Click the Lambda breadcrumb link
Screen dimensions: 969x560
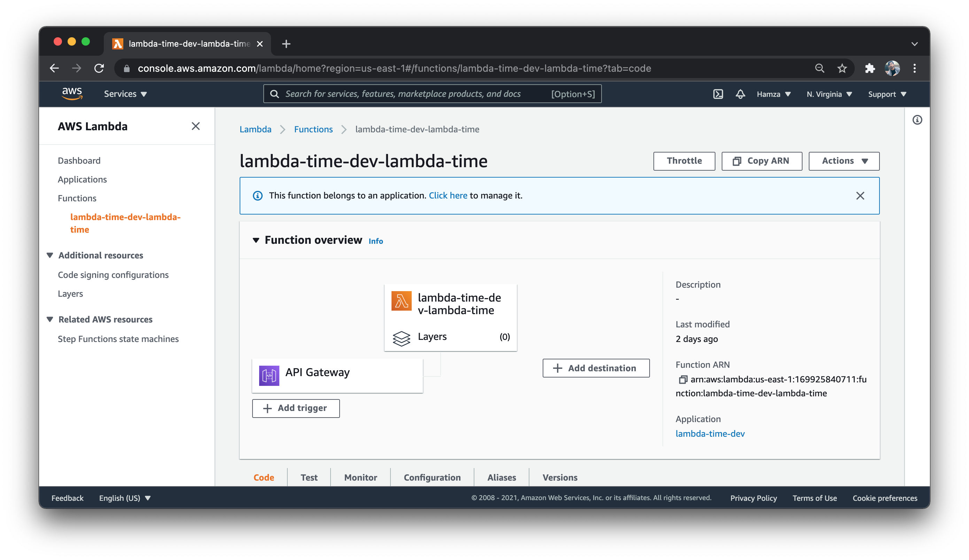click(x=255, y=130)
